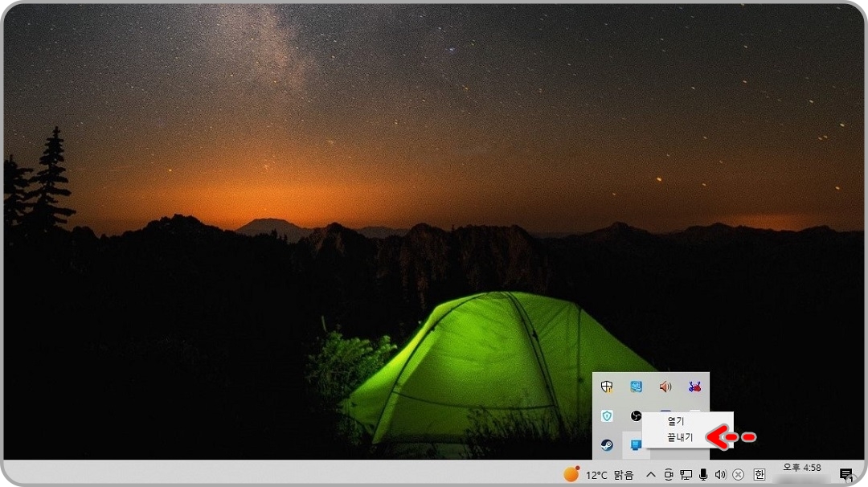
Task: Click the highlighted blue monitor tray icon
Action: coord(636,445)
